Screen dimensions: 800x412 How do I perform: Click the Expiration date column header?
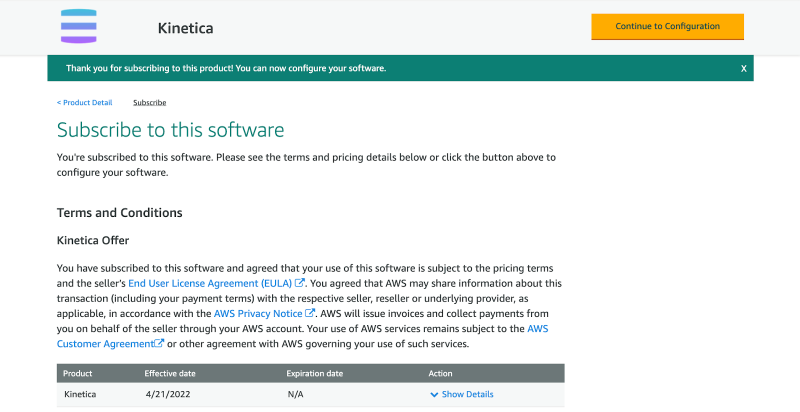coord(314,373)
